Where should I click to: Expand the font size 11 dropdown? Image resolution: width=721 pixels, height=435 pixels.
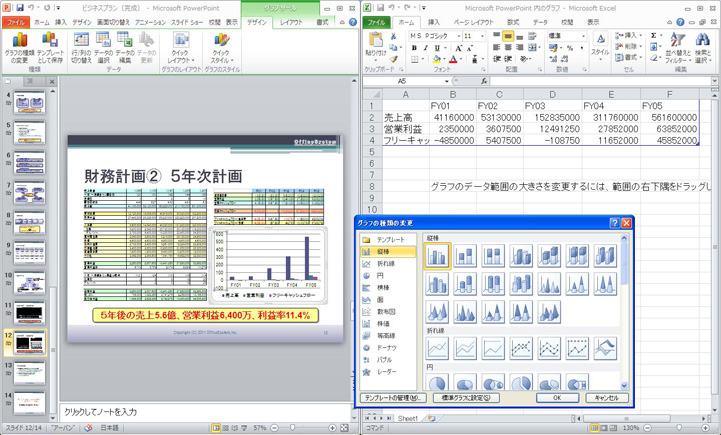click(x=482, y=36)
